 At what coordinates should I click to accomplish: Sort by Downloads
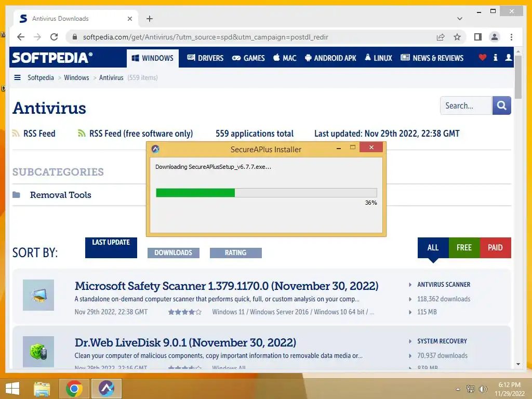[174, 253]
